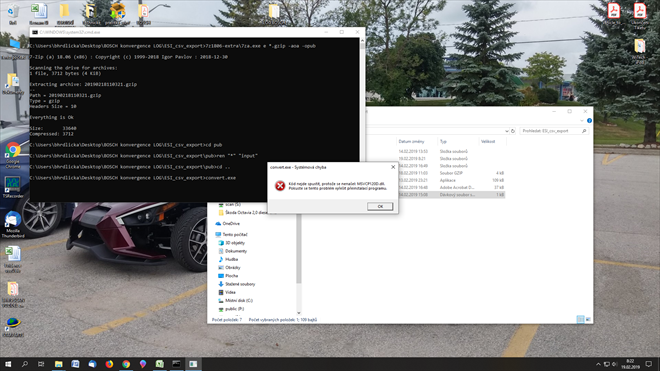660x371 pixels.
Task: Open Chrome from the taskbar
Action: point(126,364)
